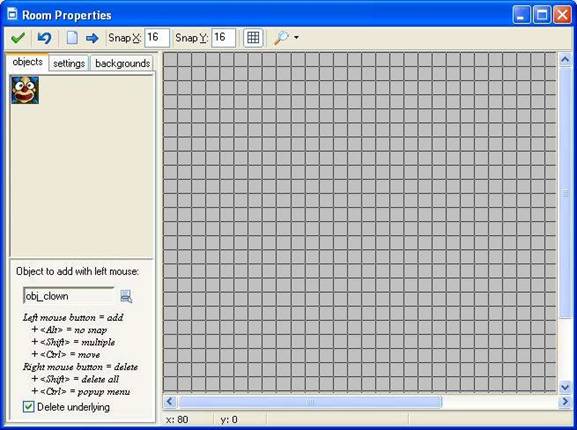
Task: Click the green checkmark to confirm room
Action: [x=18, y=38]
